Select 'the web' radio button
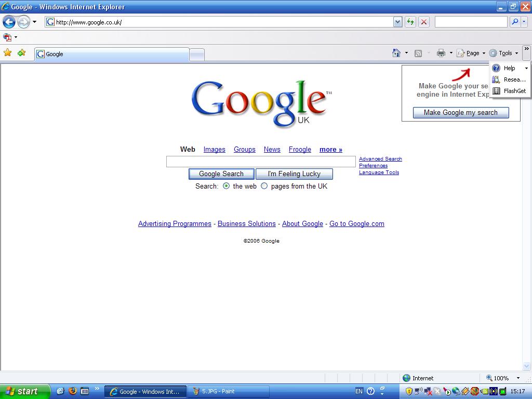532x399 pixels. pyautogui.click(x=227, y=186)
